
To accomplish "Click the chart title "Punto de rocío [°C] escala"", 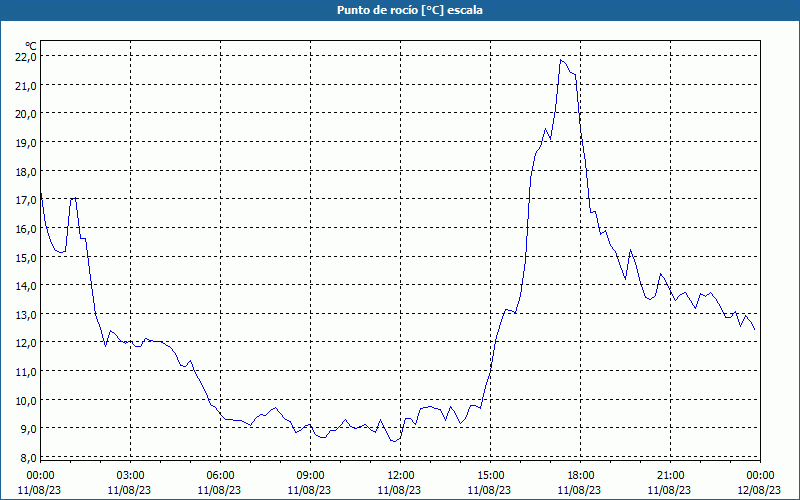I will [x=410, y=10].
